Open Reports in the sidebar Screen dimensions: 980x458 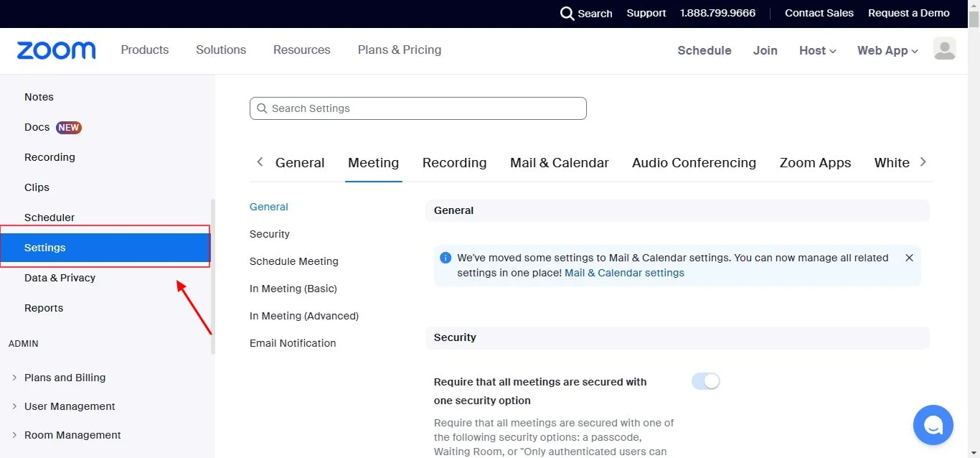(44, 308)
